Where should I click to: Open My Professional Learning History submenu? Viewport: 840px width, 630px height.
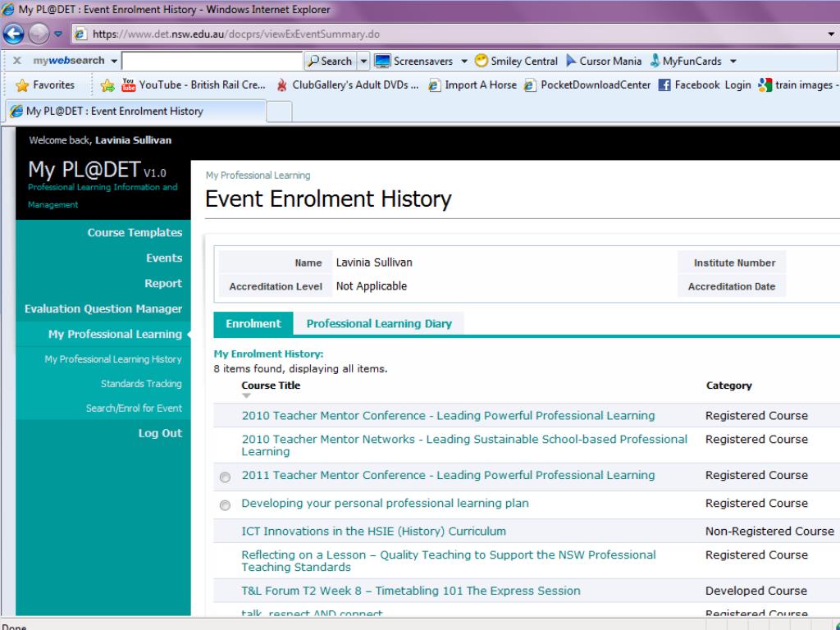click(113, 359)
